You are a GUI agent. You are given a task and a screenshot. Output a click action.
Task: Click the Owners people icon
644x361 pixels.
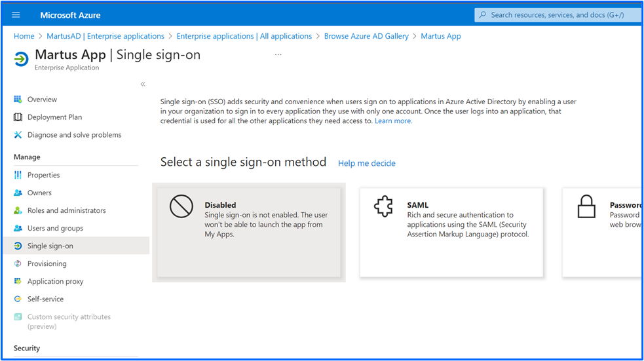18,193
